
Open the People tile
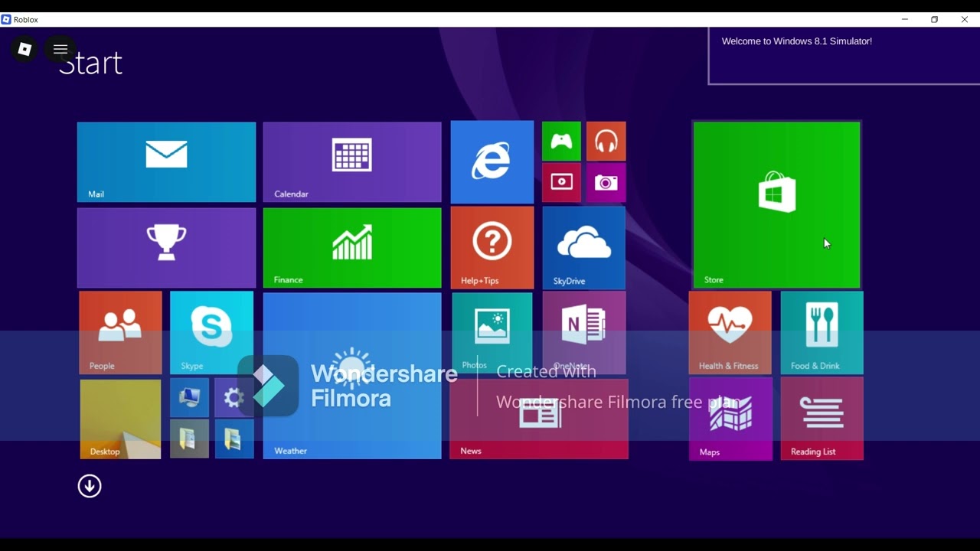(120, 333)
